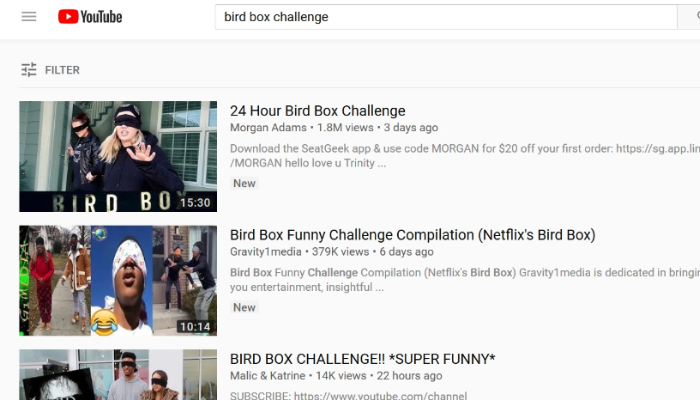The image size is (700, 400).
Task: Open the 24 Hour Bird Box Challenge thumbnail
Action: click(x=118, y=156)
